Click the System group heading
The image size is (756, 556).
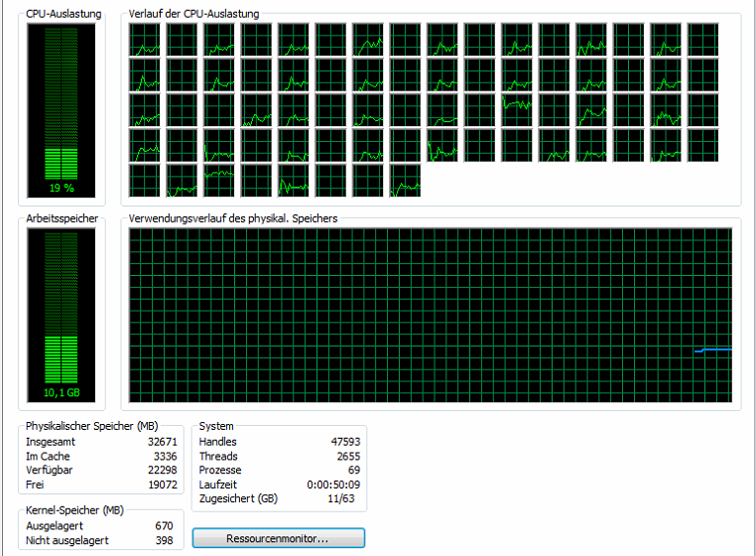216,426
